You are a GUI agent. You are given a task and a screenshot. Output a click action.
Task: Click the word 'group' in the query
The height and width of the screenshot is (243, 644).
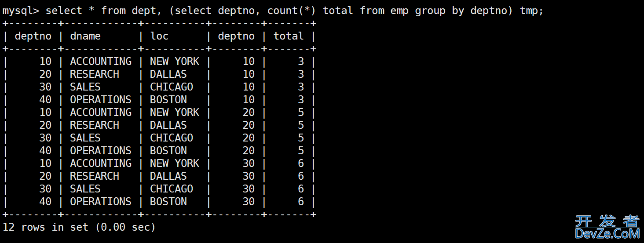430,11
